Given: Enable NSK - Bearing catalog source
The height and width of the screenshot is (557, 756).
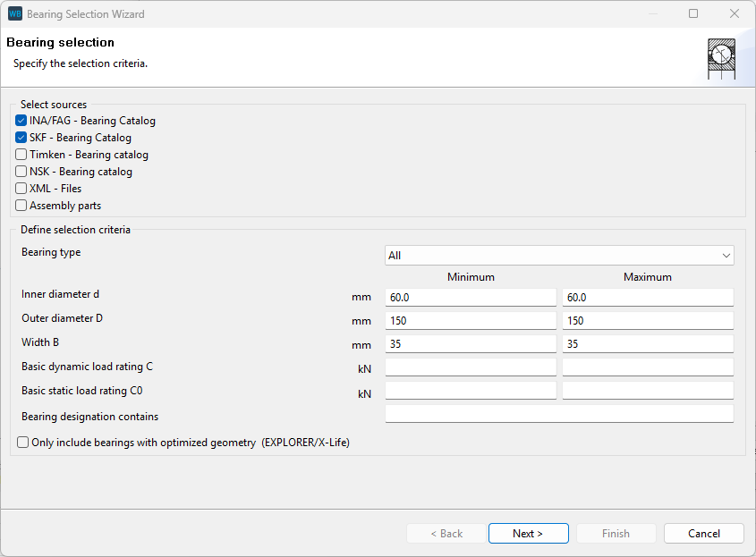Looking at the screenshot, I should click(21, 172).
